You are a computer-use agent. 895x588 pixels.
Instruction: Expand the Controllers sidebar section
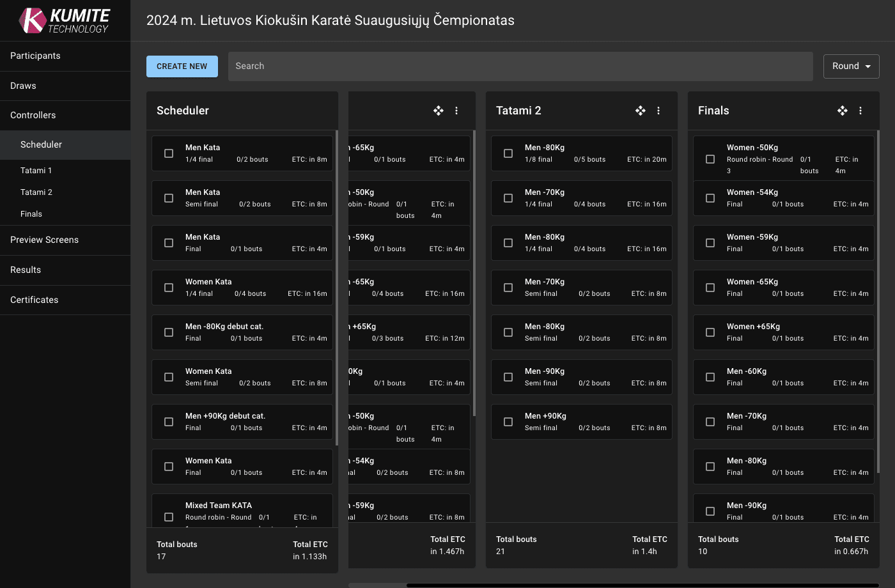(33, 115)
